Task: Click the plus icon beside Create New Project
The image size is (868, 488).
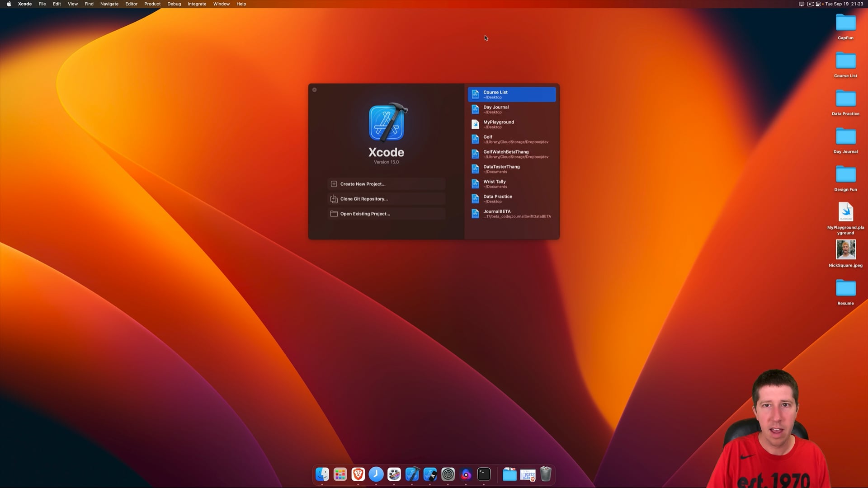Action: 334,184
